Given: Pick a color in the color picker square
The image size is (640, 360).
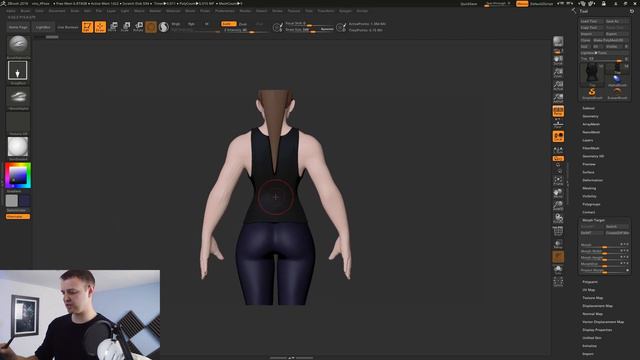Looking at the screenshot, I should (x=17, y=176).
